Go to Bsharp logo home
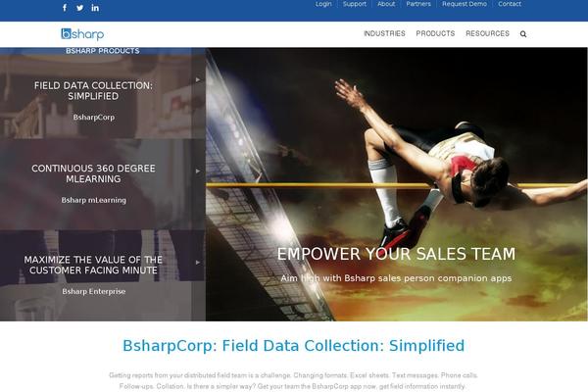The image size is (588, 392). (82, 34)
